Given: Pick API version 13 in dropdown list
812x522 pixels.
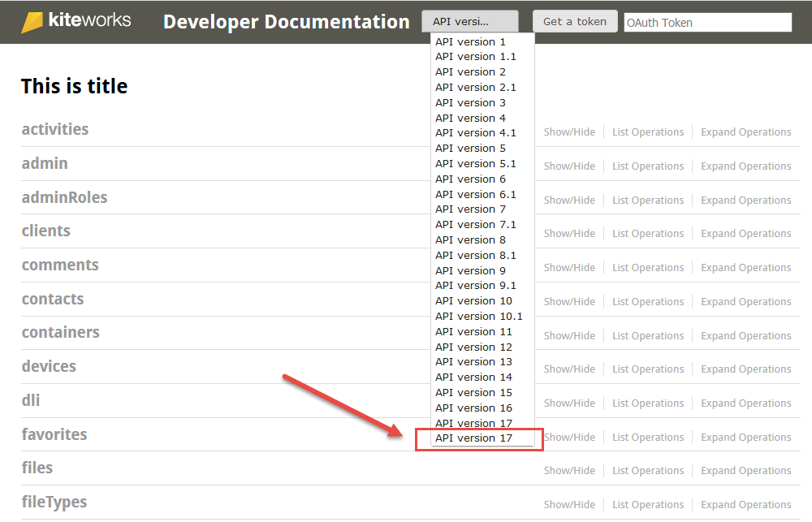Looking at the screenshot, I should pyautogui.click(x=474, y=362).
